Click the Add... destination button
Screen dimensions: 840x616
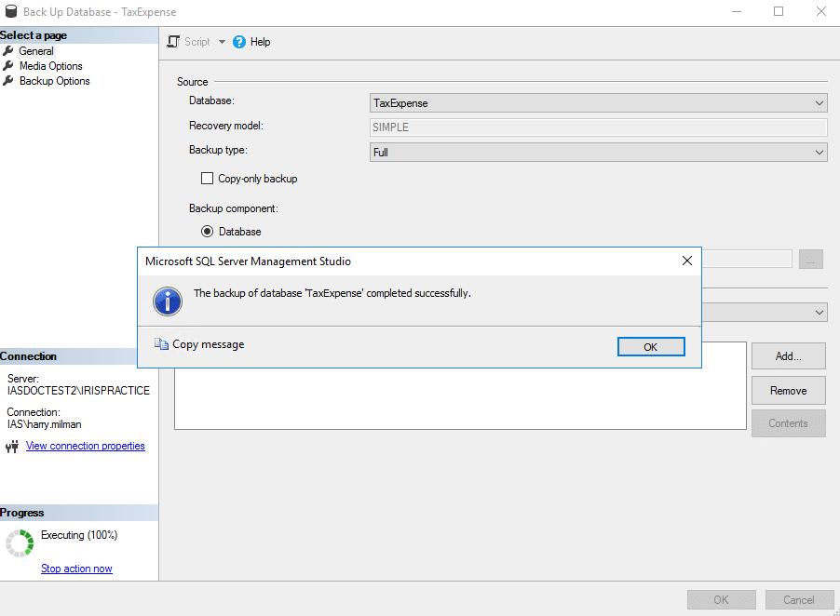click(788, 355)
